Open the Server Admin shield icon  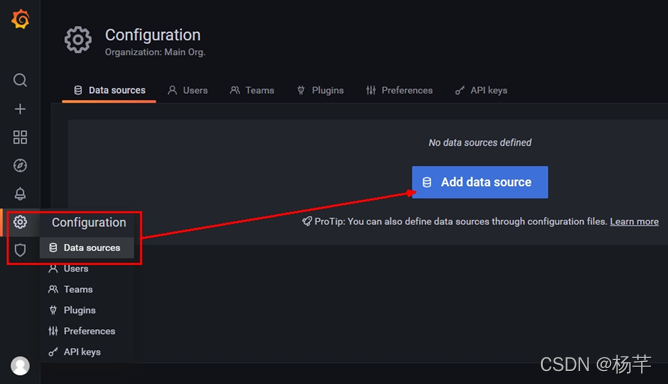[20, 250]
